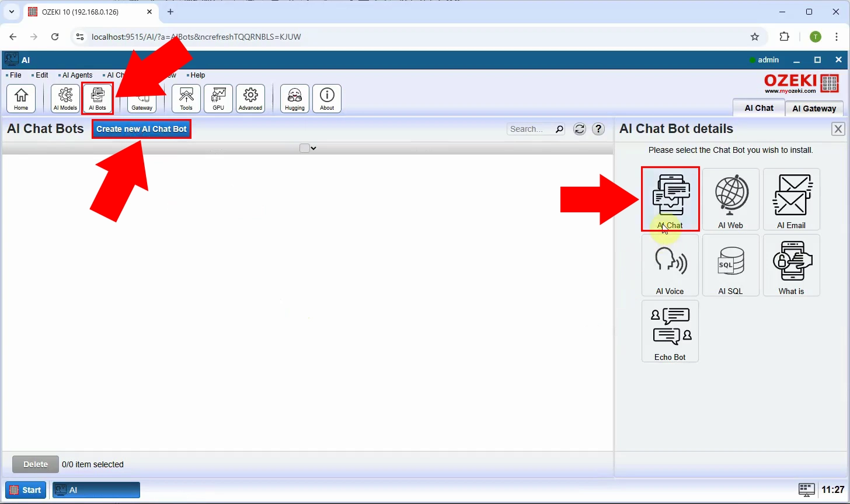Viewport: 850px width, 504px height.
Task: Bookmark this page with the star icon
Action: click(x=755, y=37)
